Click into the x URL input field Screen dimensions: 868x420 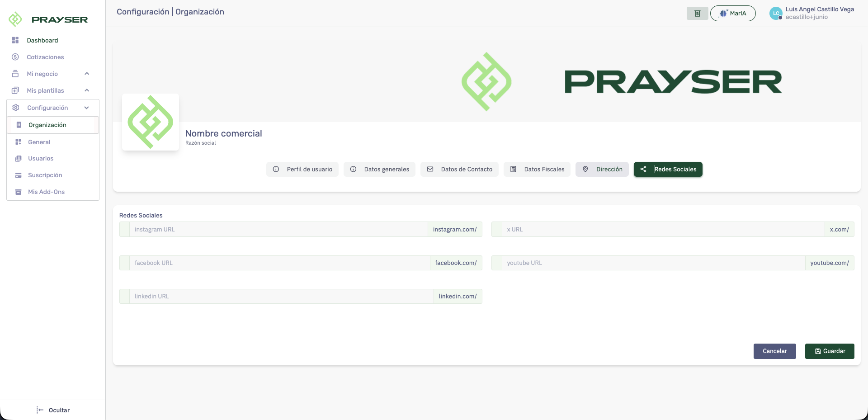click(x=663, y=230)
